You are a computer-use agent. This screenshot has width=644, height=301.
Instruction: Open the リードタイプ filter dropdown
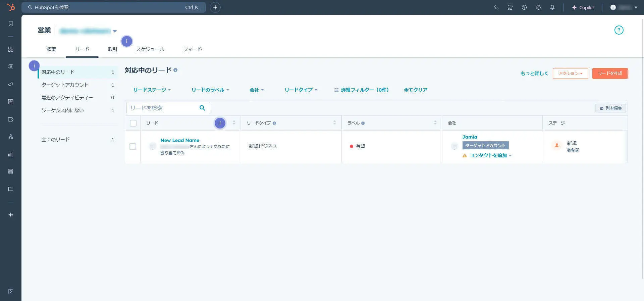[301, 90]
